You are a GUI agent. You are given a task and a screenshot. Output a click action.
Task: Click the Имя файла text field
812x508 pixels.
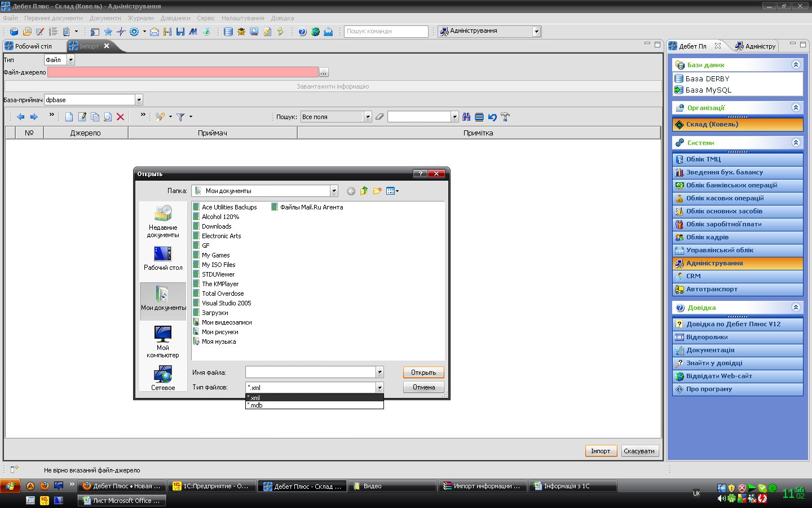click(x=311, y=372)
